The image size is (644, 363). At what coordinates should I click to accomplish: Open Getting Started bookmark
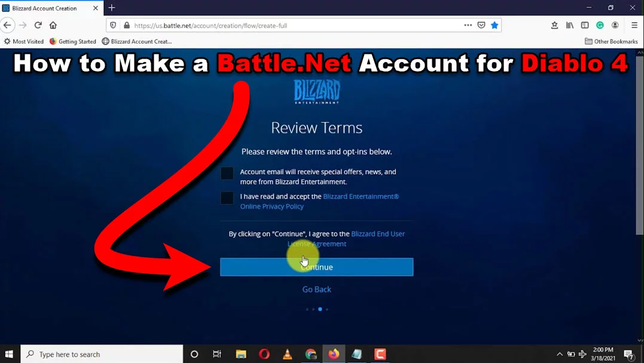tap(73, 41)
